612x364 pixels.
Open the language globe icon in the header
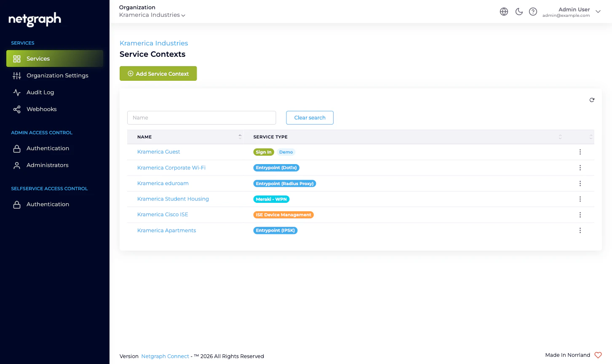pyautogui.click(x=504, y=11)
